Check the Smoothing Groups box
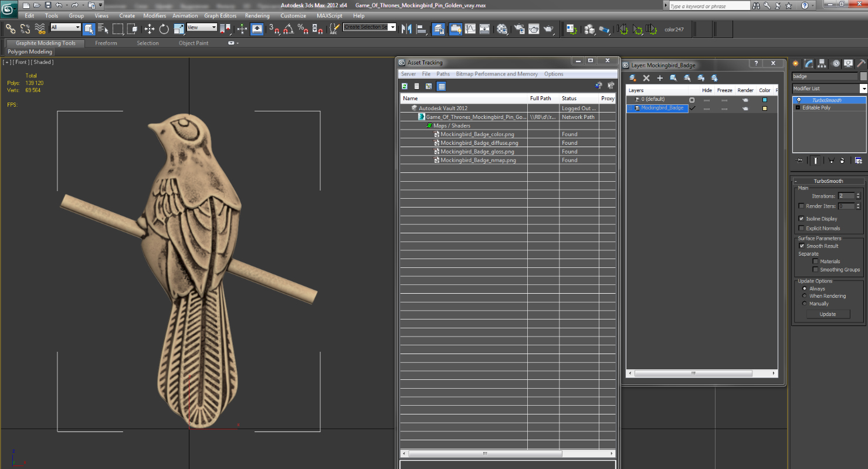The height and width of the screenshot is (469, 868). (815, 270)
